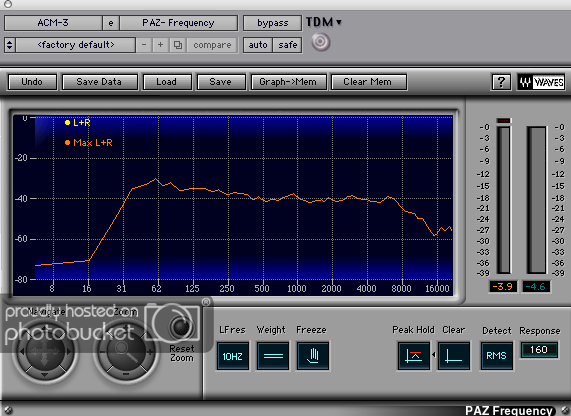The image size is (571, 416).
Task: Select next preset with plus button
Action: click(161, 45)
